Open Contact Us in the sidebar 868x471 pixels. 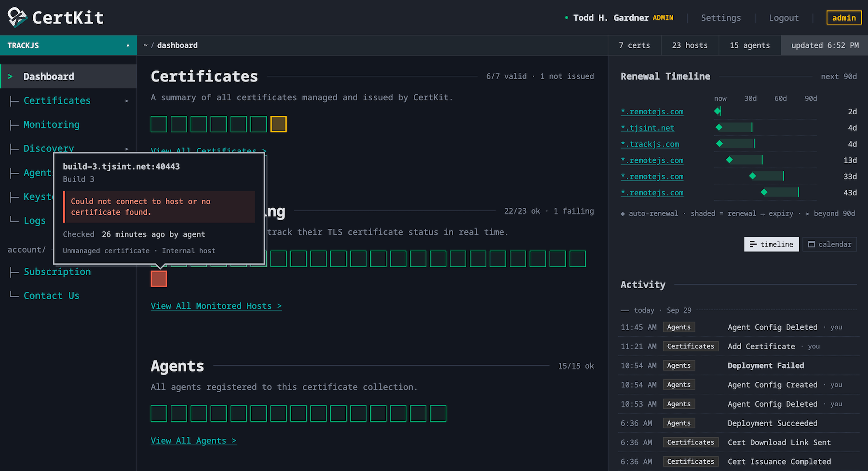coord(52,296)
